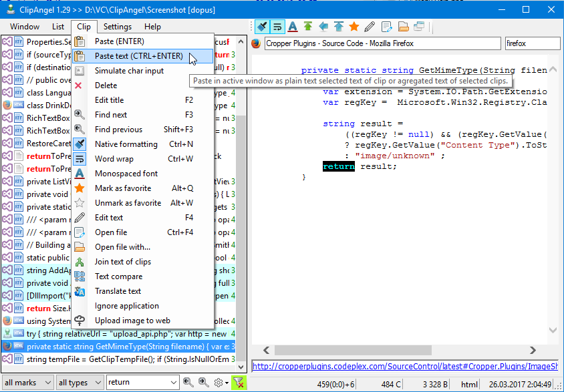Toggle native formatting in the toolbar
564x392 pixels.
click(262, 27)
